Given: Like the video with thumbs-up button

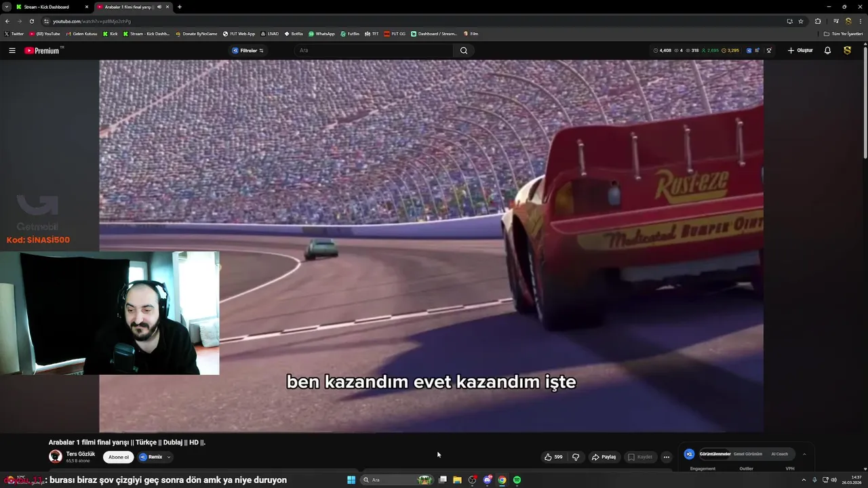Looking at the screenshot, I should pyautogui.click(x=553, y=457).
